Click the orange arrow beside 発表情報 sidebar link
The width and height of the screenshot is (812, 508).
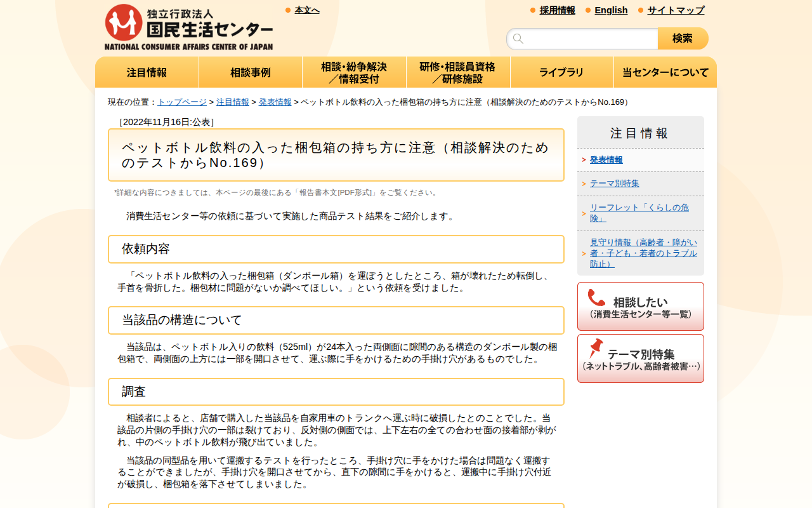(585, 160)
